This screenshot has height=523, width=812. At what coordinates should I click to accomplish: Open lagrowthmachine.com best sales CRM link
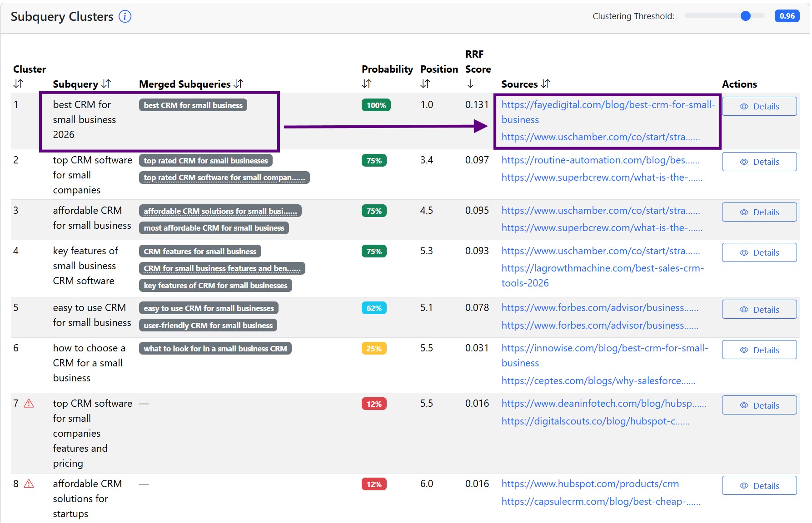click(x=602, y=268)
